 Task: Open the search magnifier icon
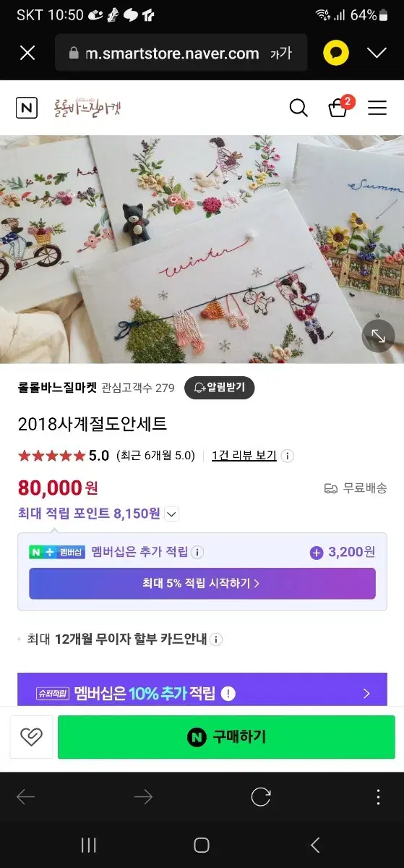[298, 108]
